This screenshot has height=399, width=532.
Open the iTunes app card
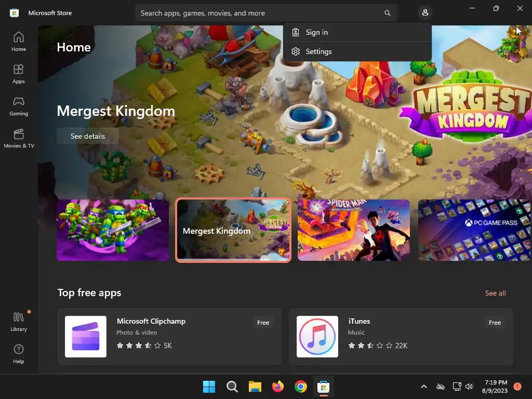(401, 337)
